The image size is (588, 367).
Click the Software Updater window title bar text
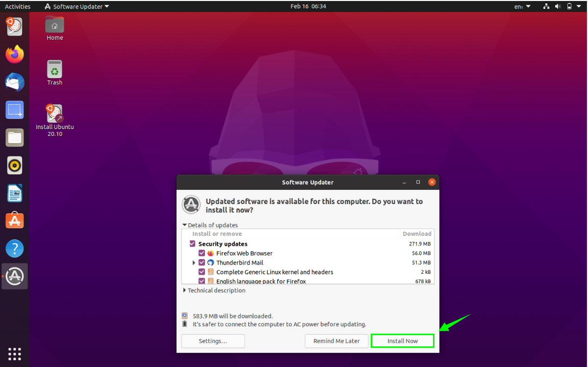[307, 183]
